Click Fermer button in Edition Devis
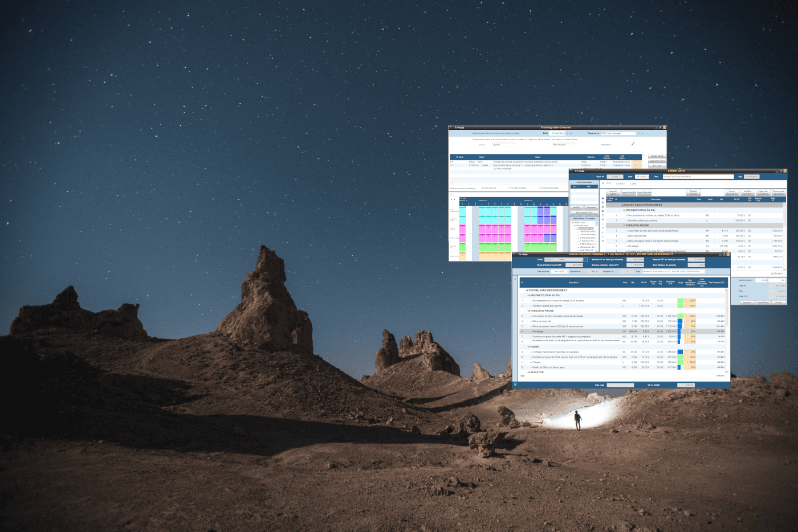Image resolution: width=798 pixels, height=532 pixels. tap(779, 302)
